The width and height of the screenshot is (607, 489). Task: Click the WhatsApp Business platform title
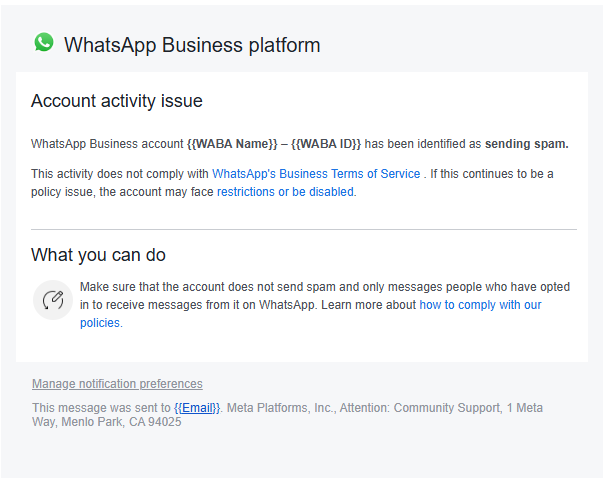192,45
